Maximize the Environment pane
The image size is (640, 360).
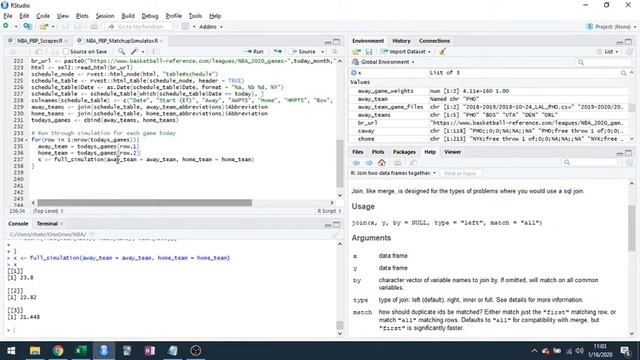(628, 42)
